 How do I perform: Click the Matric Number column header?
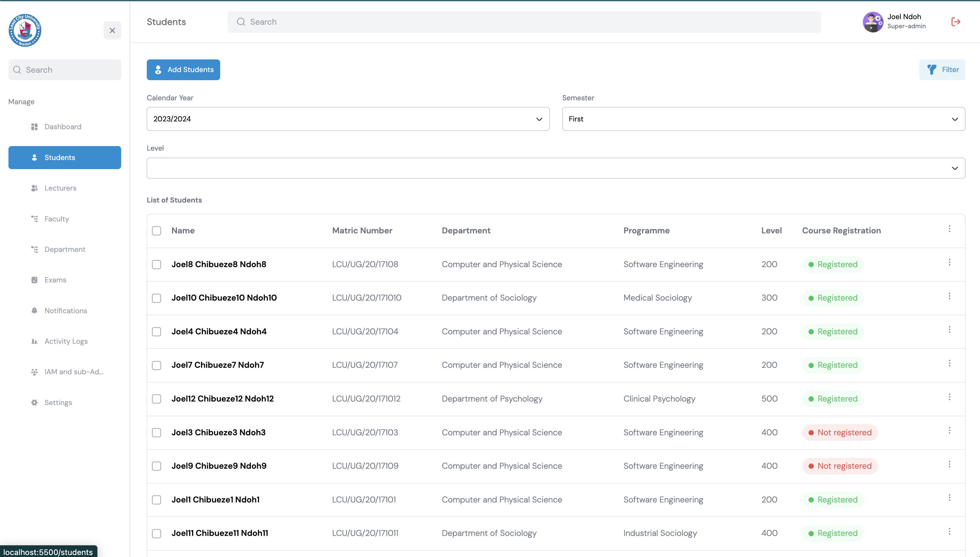pos(362,231)
